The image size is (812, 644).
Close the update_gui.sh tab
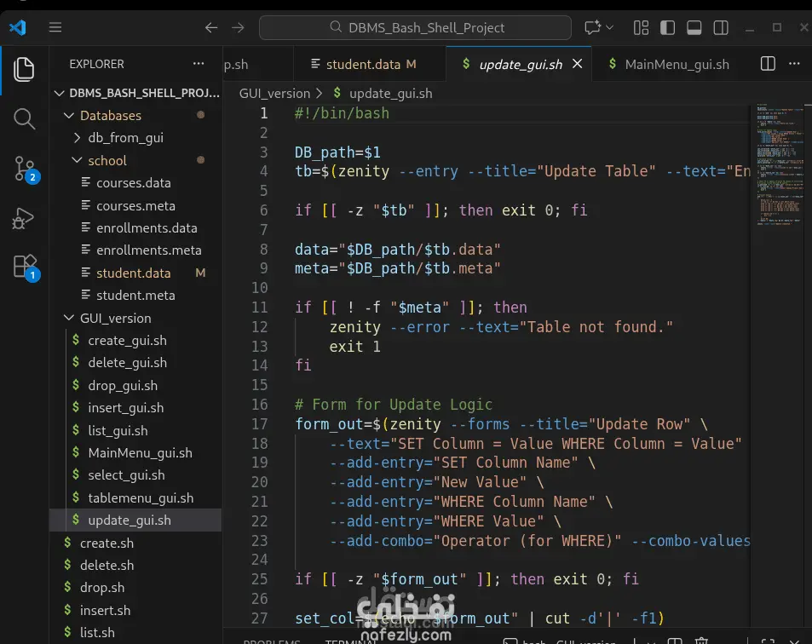click(577, 64)
